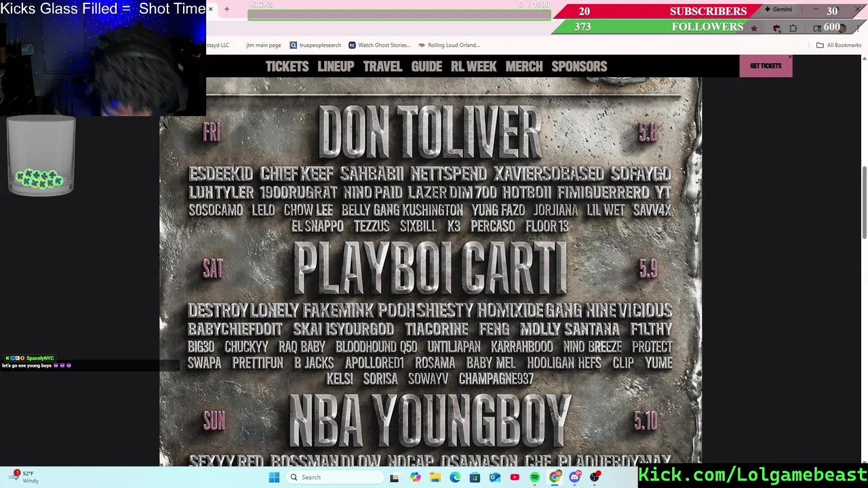Click CHIEF KEEF in Friday's lineup

pos(296,174)
